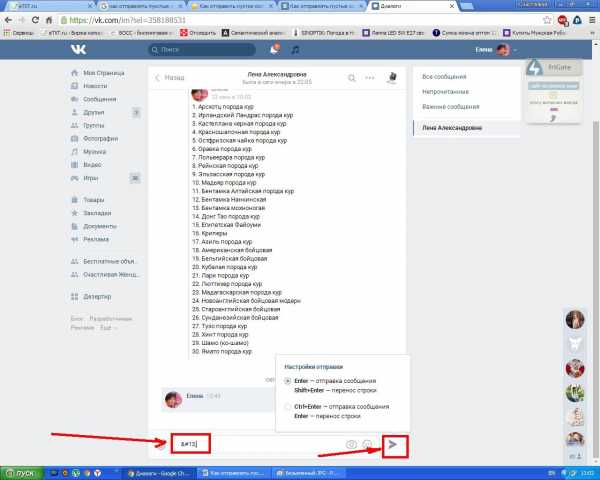Open the notifications bell in VK header
This screenshot has width=600, height=480.
pos(274,49)
